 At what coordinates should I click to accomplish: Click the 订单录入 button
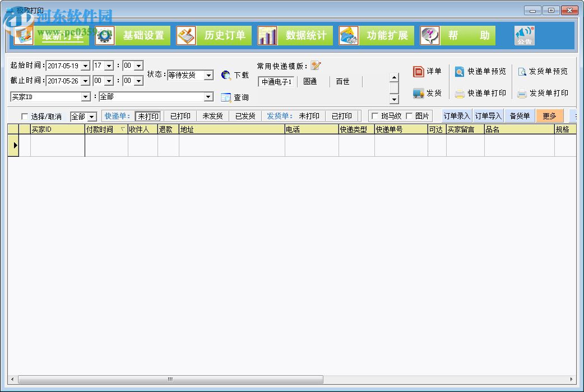457,116
